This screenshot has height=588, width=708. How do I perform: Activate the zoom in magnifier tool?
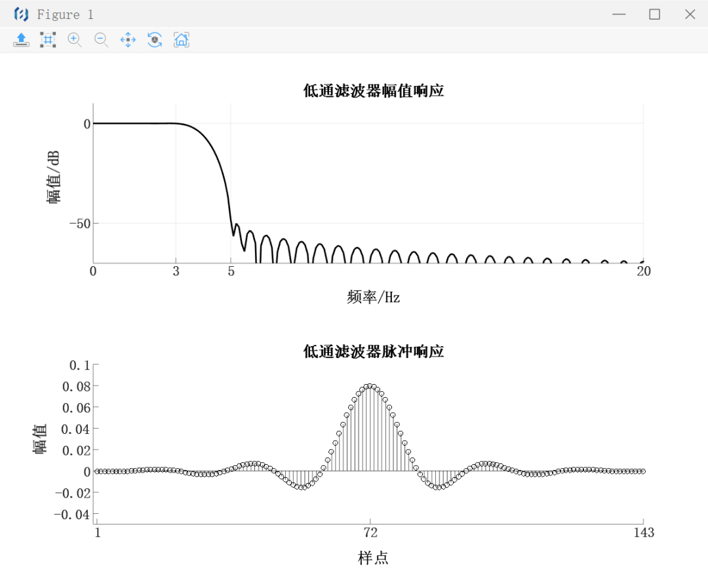[75, 40]
